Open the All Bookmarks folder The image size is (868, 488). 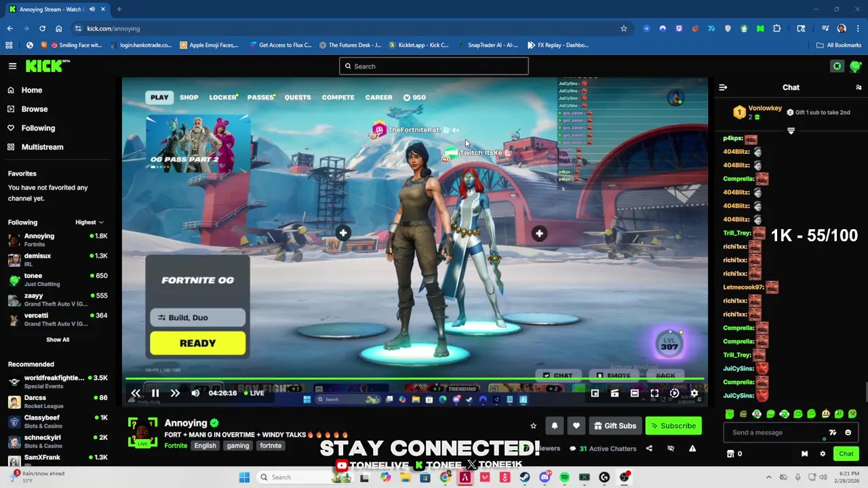839,45
